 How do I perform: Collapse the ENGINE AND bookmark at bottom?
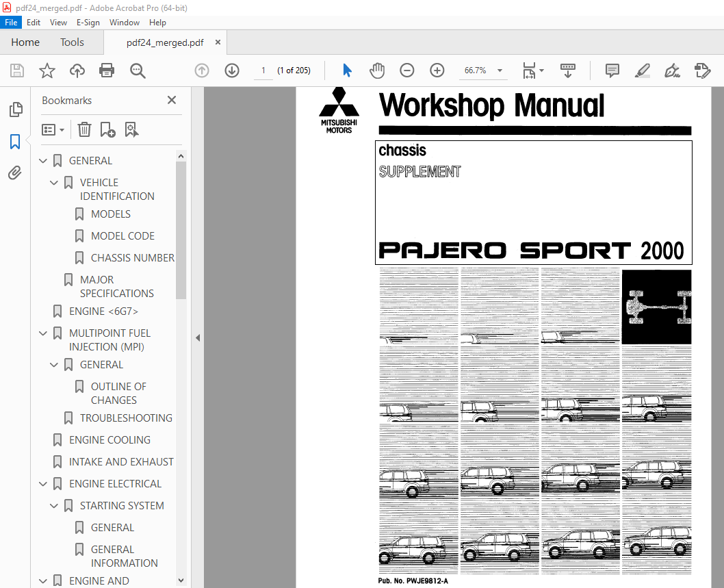(43, 581)
